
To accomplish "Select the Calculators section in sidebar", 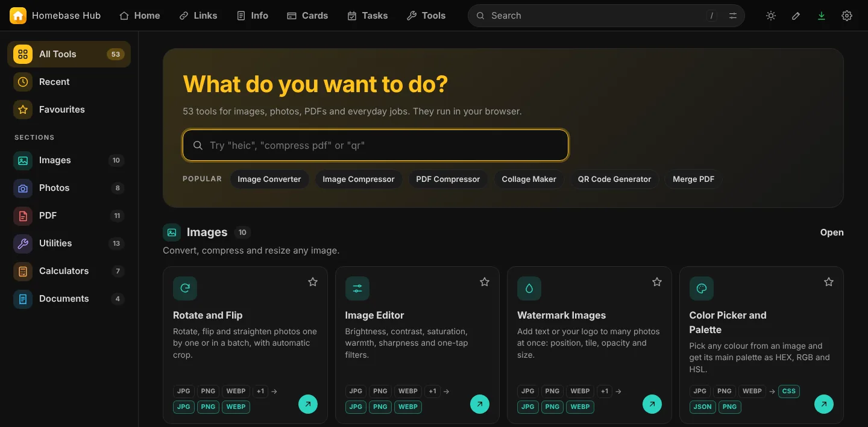I will pos(69,271).
